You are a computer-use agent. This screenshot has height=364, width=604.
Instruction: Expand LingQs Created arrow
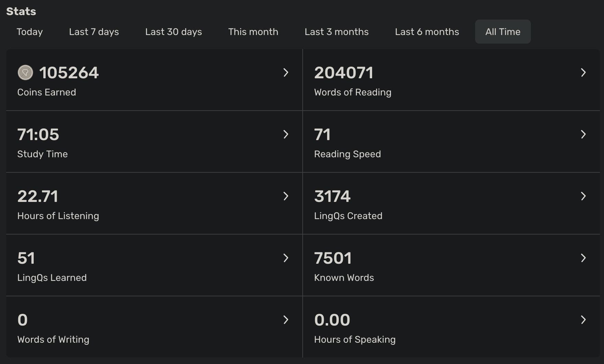pos(583,196)
